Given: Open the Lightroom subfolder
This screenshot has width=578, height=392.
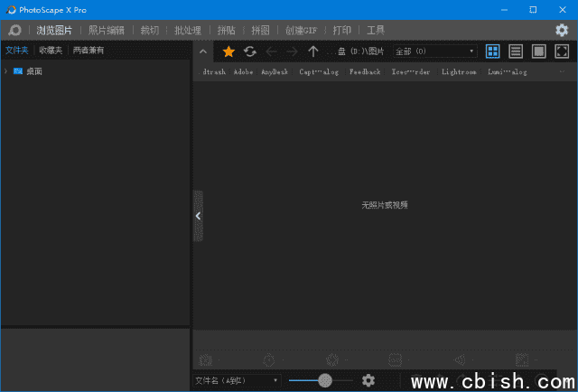Looking at the screenshot, I should tap(459, 72).
